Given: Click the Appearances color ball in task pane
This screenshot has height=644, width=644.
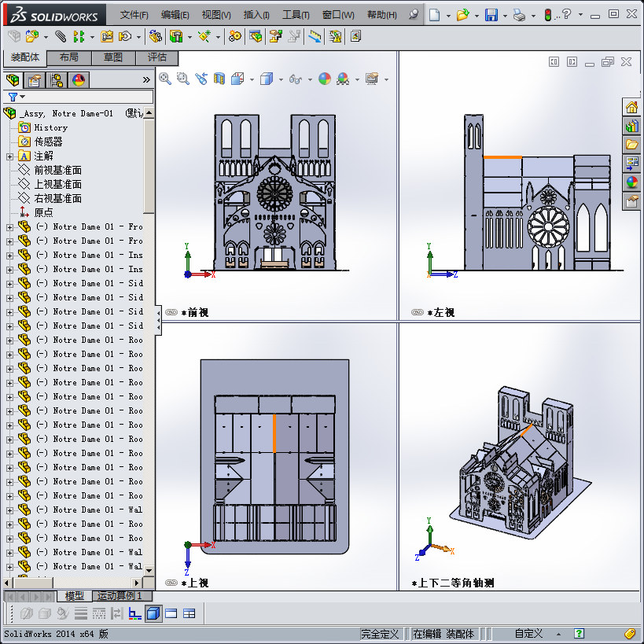Looking at the screenshot, I should pos(631,182).
